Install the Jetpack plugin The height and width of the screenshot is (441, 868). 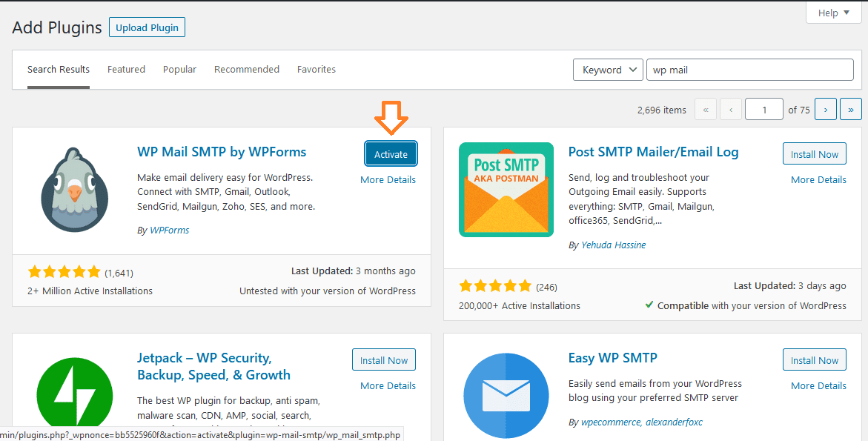pos(384,360)
